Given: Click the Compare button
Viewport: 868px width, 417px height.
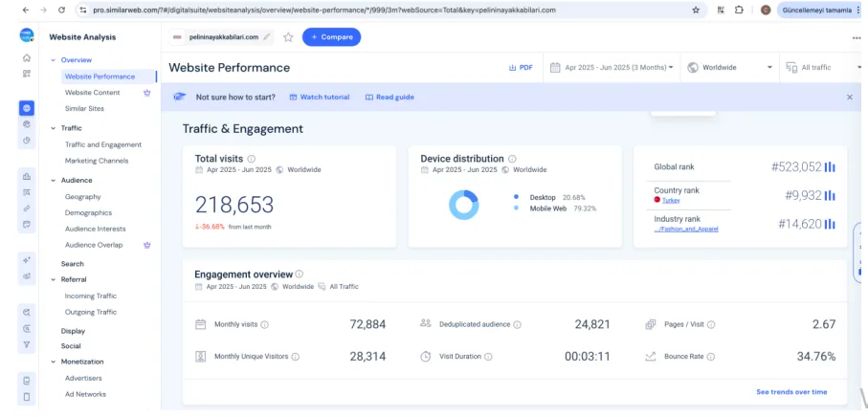Looking at the screenshot, I should 331,37.
